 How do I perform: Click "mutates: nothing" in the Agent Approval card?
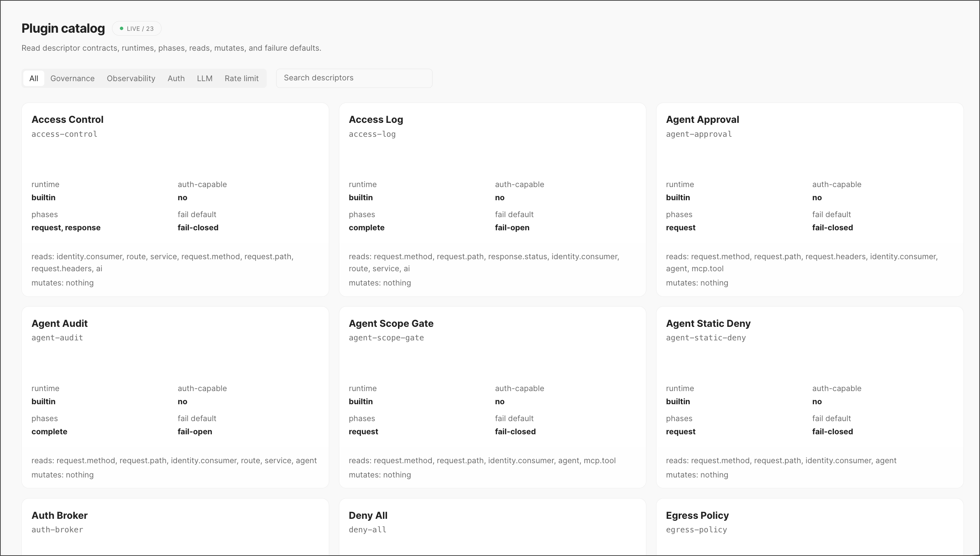pyautogui.click(x=697, y=283)
